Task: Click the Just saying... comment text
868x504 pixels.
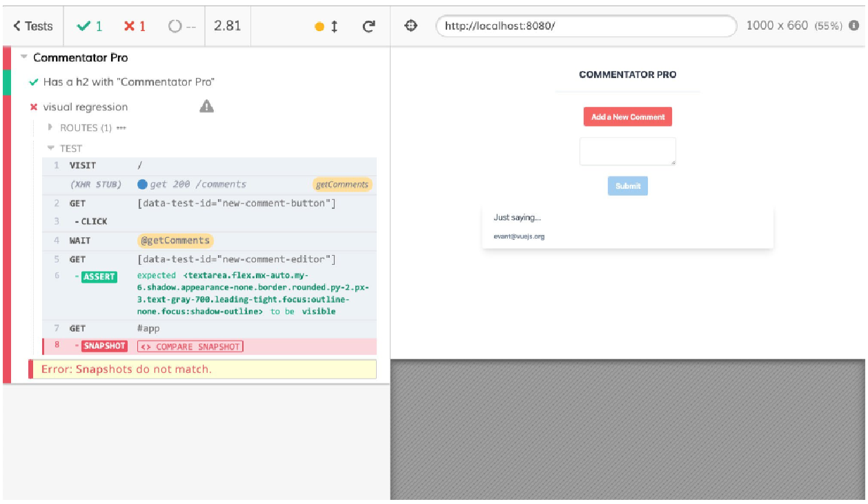Action: click(x=517, y=218)
